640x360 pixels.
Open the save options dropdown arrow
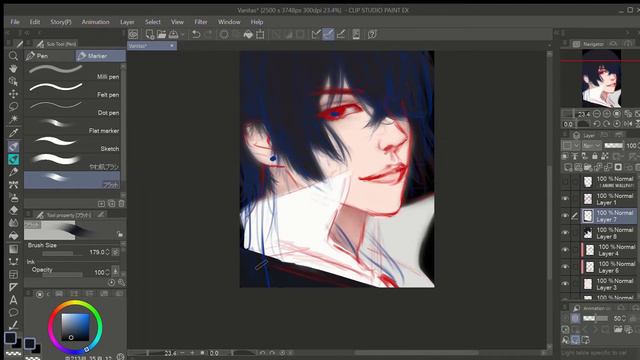[182, 34]
